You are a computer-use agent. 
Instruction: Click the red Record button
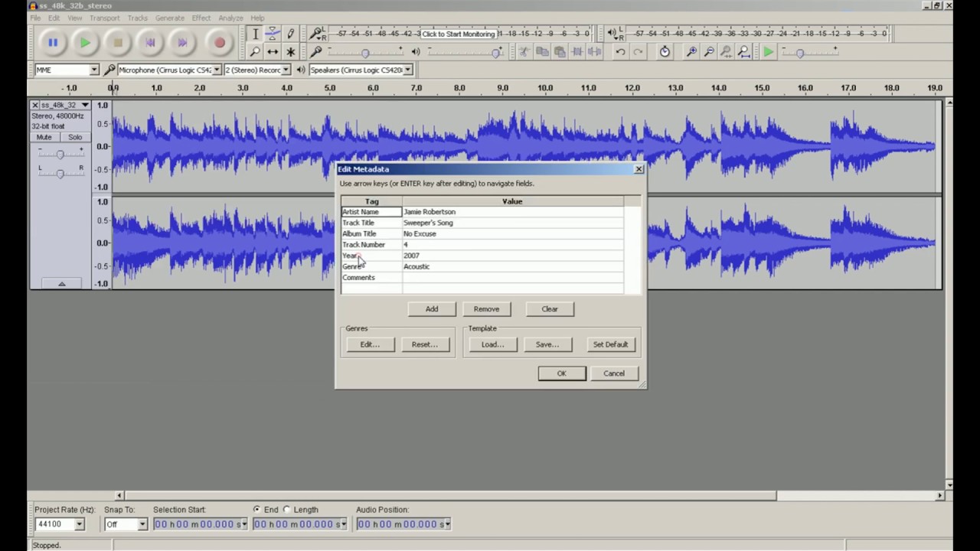click(220, 43)
